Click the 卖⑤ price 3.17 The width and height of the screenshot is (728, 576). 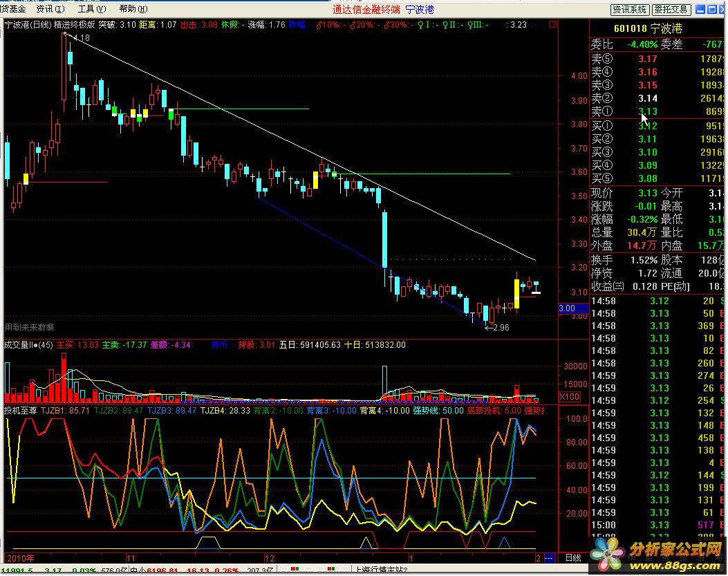647,59
